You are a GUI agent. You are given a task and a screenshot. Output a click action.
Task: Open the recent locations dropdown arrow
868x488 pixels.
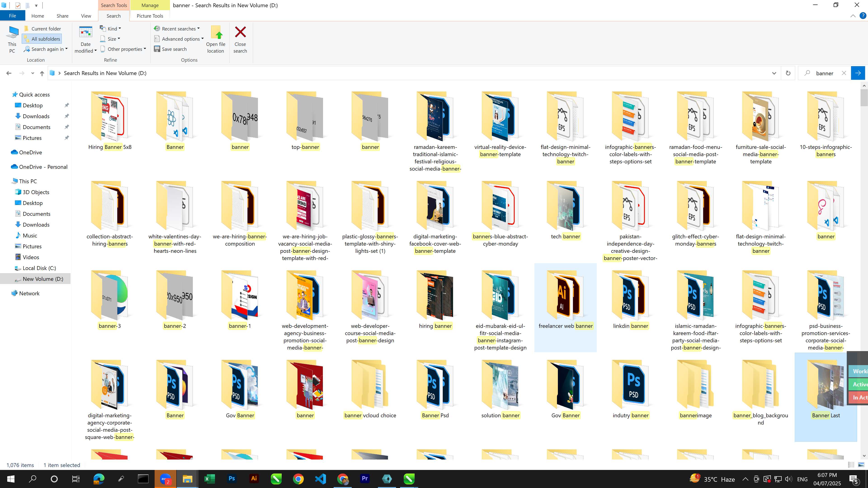pos(32,73)
